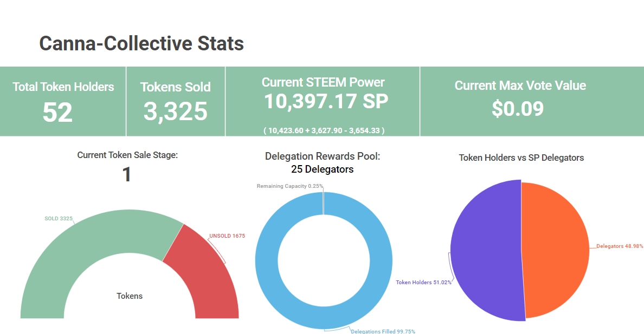Click the UNSOLD 1675 chart label
Screen dimensions: 644x334
227,236
